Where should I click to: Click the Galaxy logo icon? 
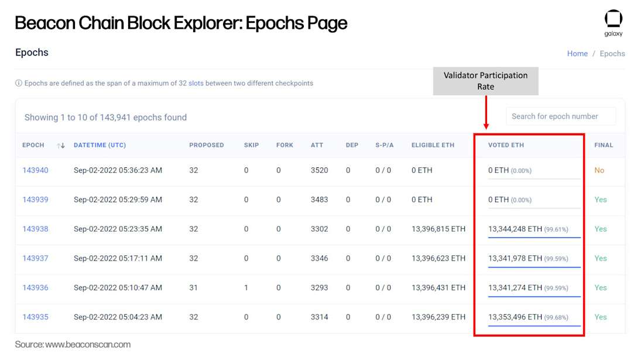(613, 19)
